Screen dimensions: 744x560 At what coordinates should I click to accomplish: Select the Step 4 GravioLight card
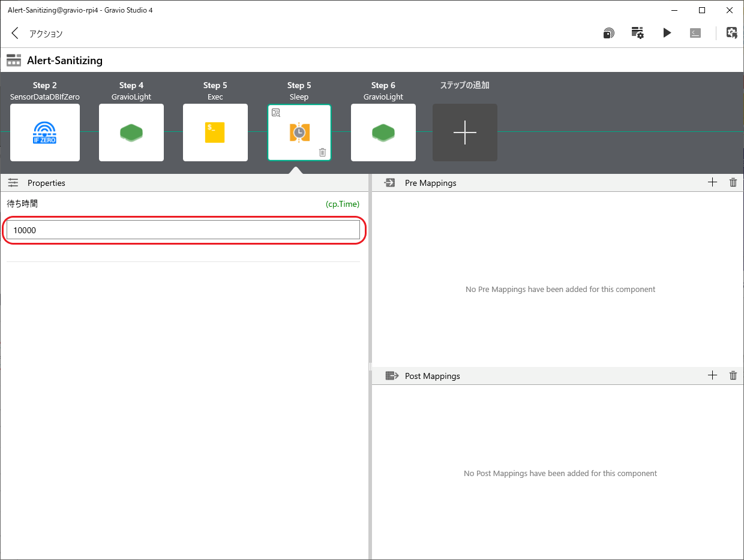pyautogui.click(x=131, y=133)
